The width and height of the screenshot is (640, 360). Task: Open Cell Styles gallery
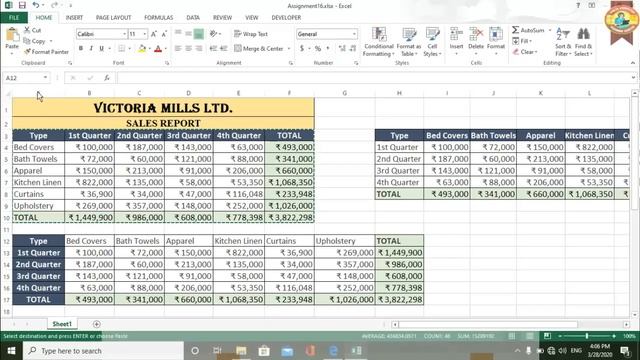click(x=432, y=42)
